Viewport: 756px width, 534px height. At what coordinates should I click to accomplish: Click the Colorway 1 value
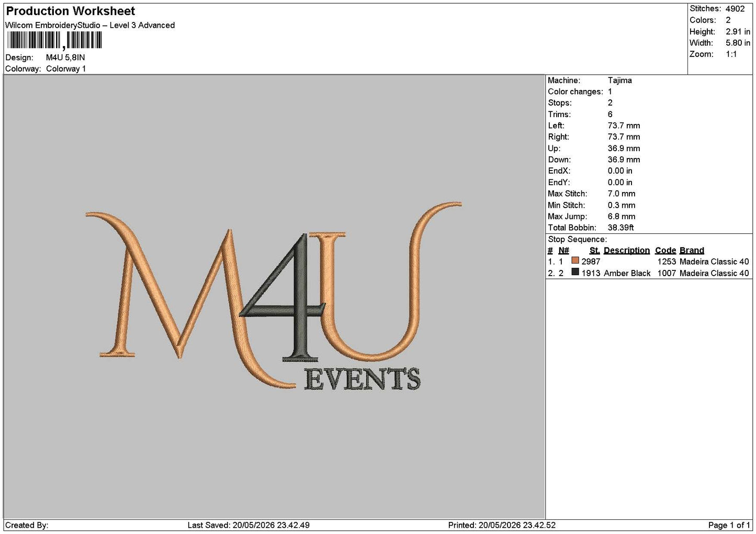(x=66, y=69)
